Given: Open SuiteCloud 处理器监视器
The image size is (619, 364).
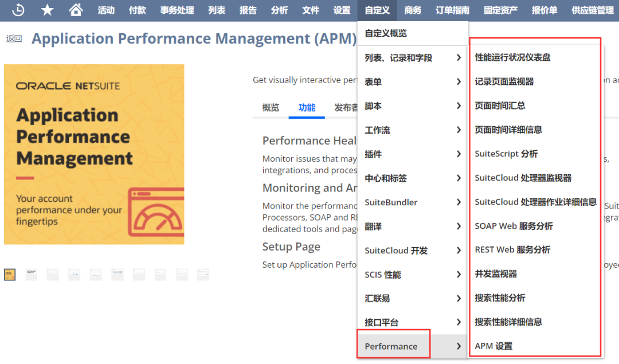Looking at the screenshot, I should (523, 178).
